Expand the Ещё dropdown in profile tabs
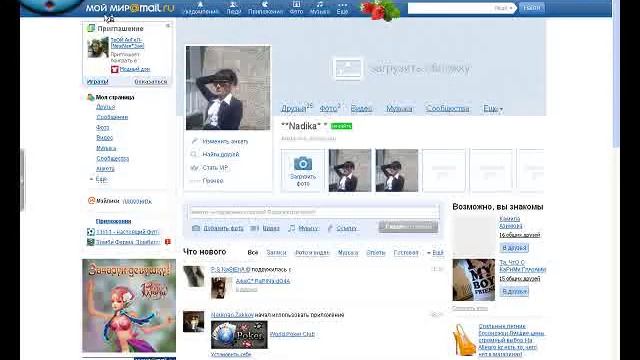Screen dimensions: 640x360 coord(493,109)
